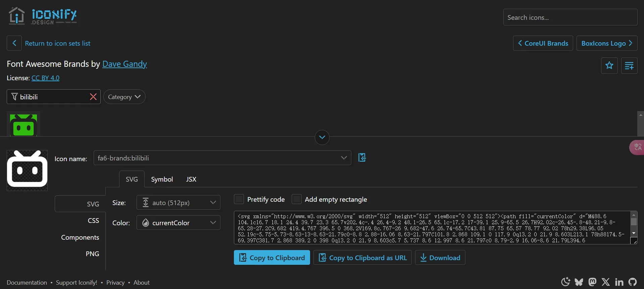The width and height of the screenshot is (644, 289).
Task: Click the large bilibili icon preview
Action: tap(27, 170)
